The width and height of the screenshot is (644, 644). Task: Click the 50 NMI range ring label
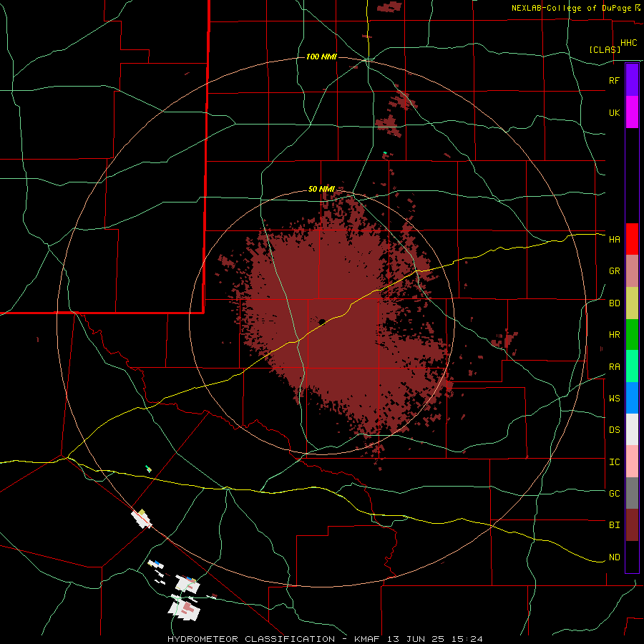click(x=321, y=189)
